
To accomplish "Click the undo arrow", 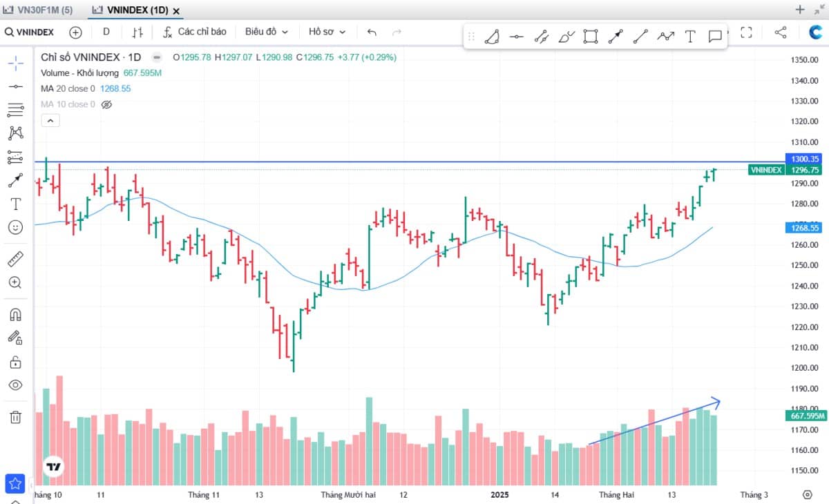I will (x=372, y=32).
